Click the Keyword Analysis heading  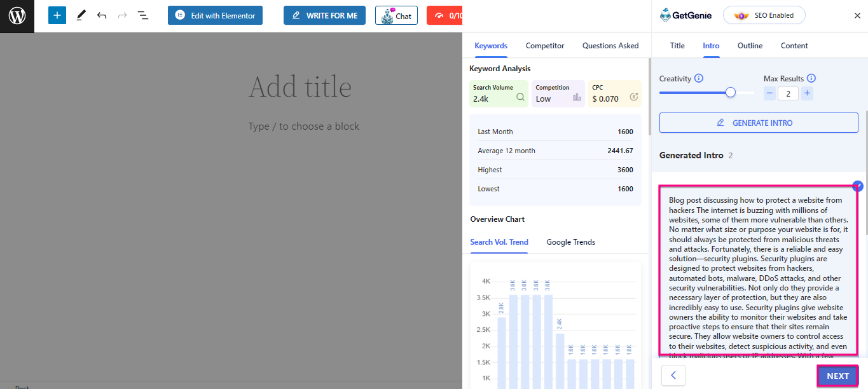500,69
